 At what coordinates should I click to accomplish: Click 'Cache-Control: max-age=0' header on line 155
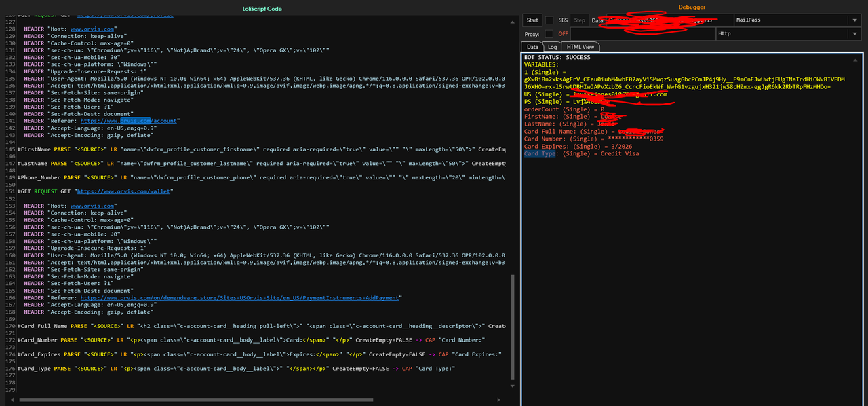(79, 220)
